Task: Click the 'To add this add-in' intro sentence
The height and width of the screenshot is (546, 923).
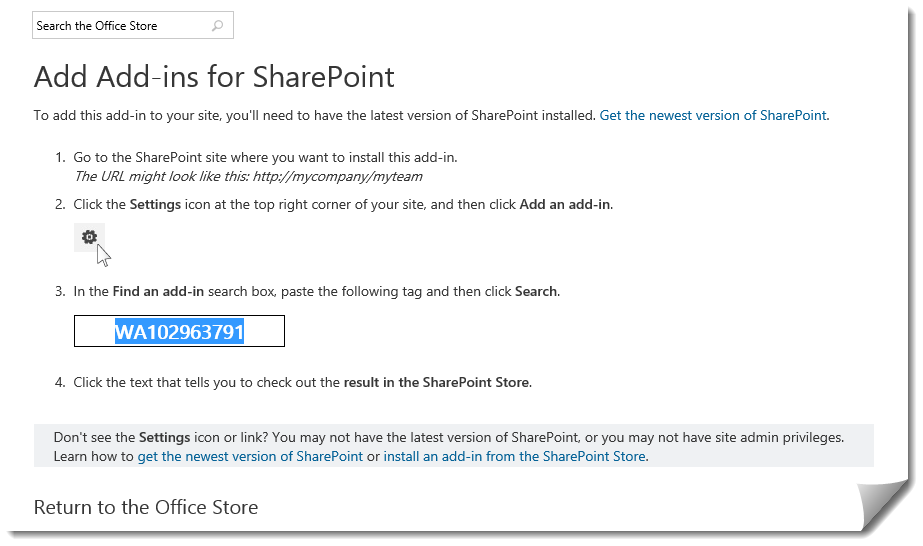Action: pos(314,115)
